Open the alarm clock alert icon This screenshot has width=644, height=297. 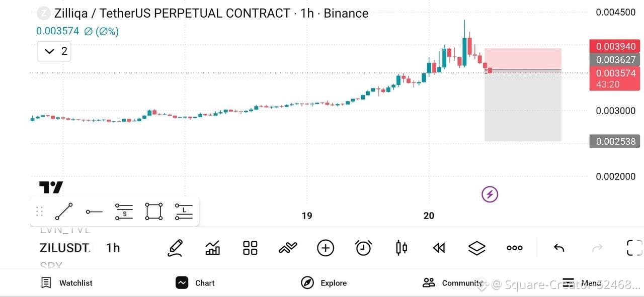363,248
